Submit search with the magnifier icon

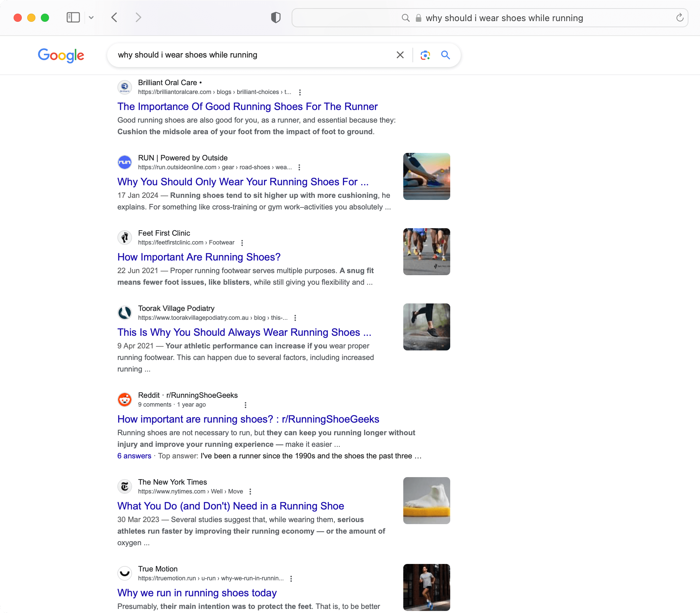click(445, 55)
